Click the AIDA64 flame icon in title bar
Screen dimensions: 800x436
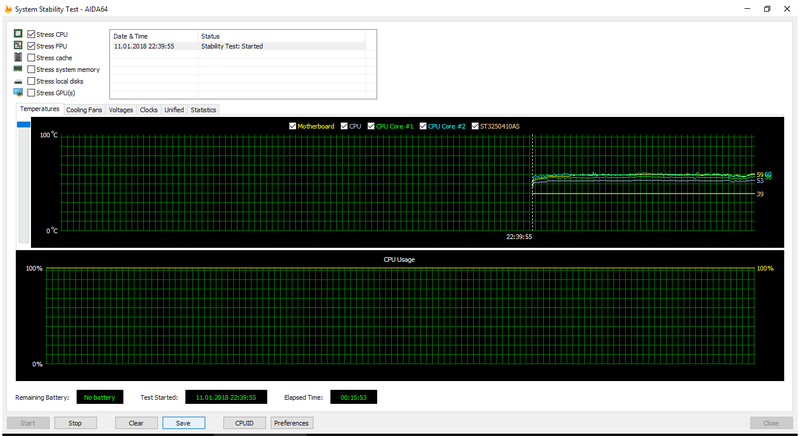click(9, 9)
